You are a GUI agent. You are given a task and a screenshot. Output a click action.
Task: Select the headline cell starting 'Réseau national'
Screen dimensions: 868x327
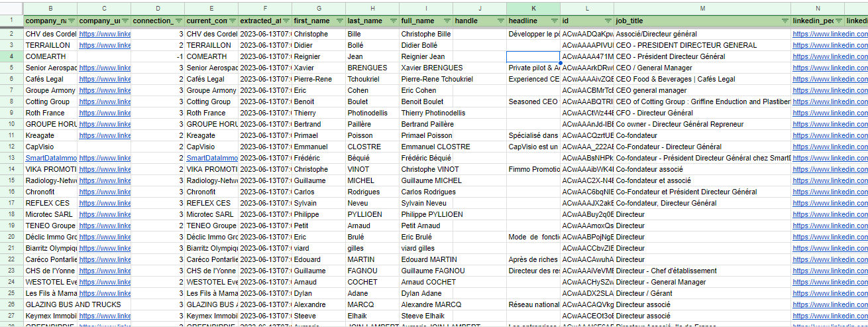click(x=533, y=304)
